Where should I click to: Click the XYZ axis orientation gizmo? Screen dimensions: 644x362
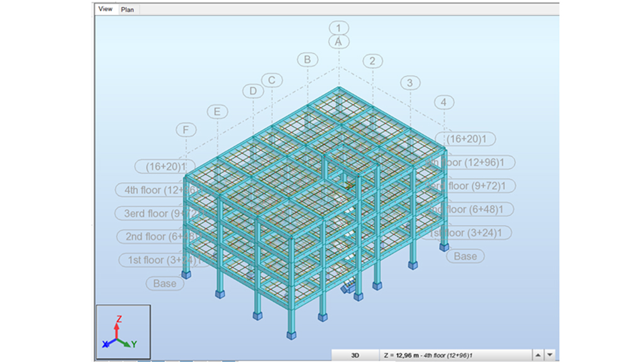(x=123, y=332)
